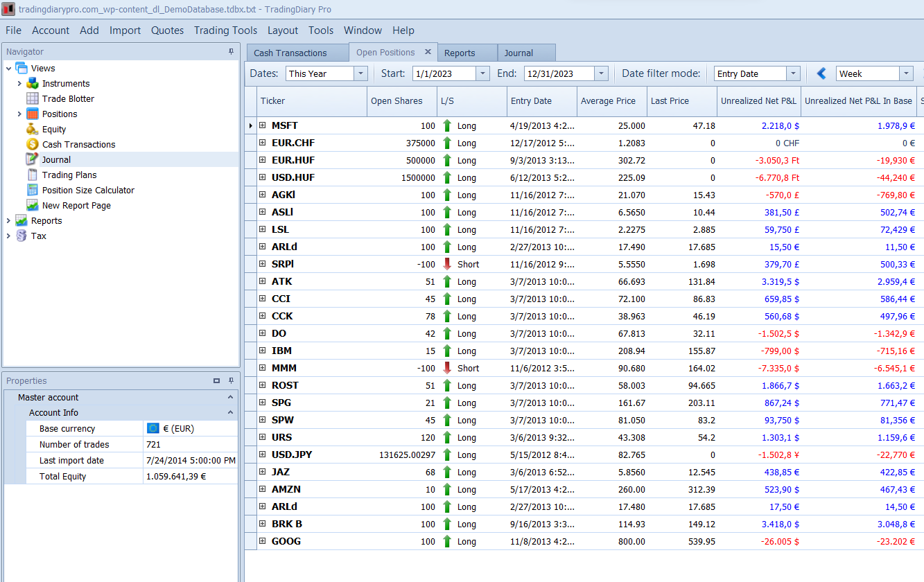924x582 pixels.
Task: Open New Report Page icon
Action: click(32, 205)
